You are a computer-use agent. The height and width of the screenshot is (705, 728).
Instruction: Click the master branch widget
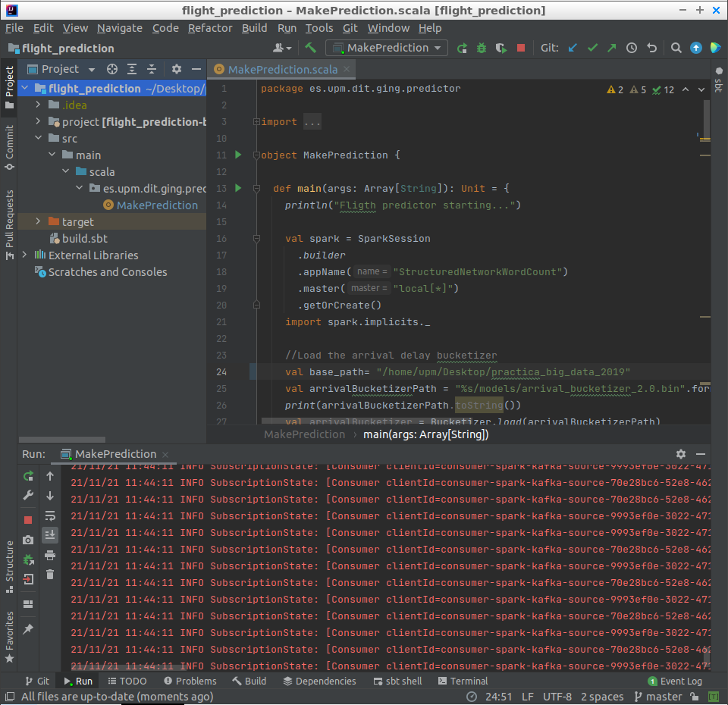[658, 697]
